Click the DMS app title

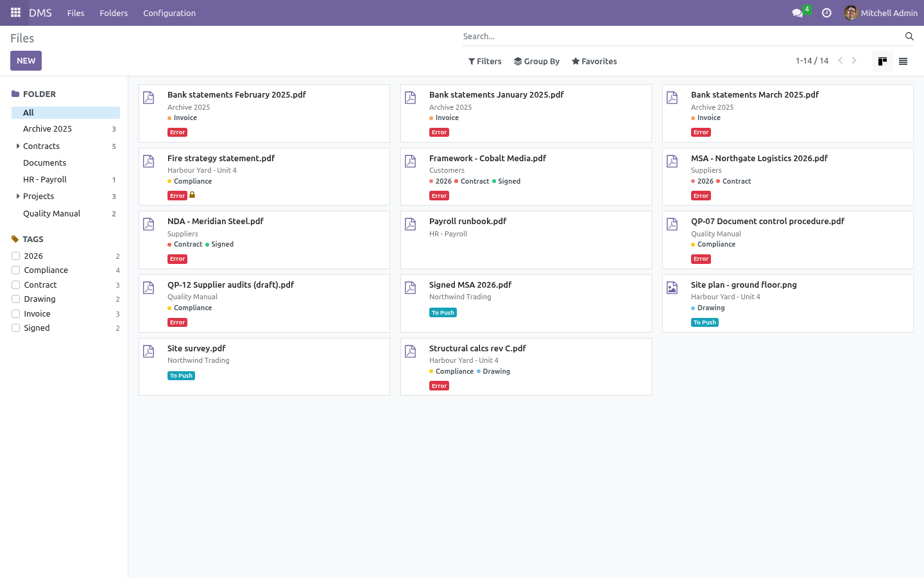coord(40,13)
